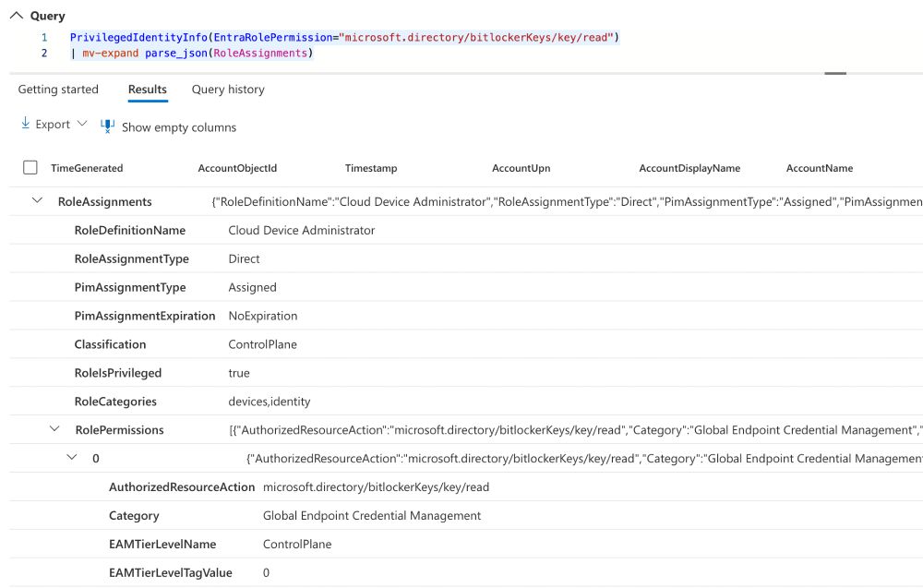
Task: Open the Export dropdown arrow
Action: pyautogui.click(x=82, y=124)
